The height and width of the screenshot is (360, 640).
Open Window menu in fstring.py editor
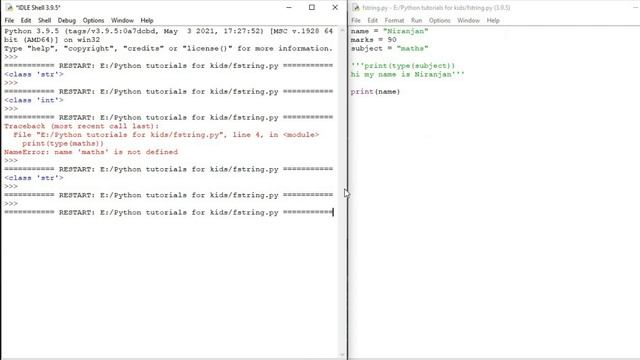click(468, 20)
